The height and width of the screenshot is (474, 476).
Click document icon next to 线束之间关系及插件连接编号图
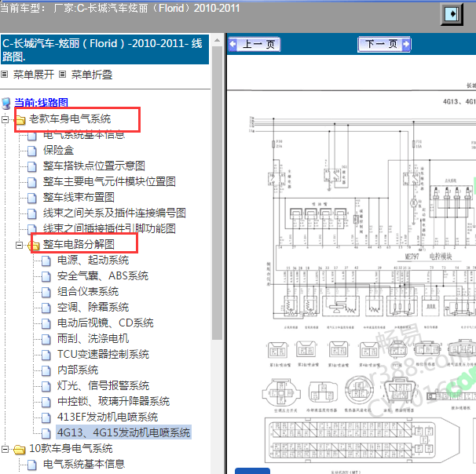[32, 213]
